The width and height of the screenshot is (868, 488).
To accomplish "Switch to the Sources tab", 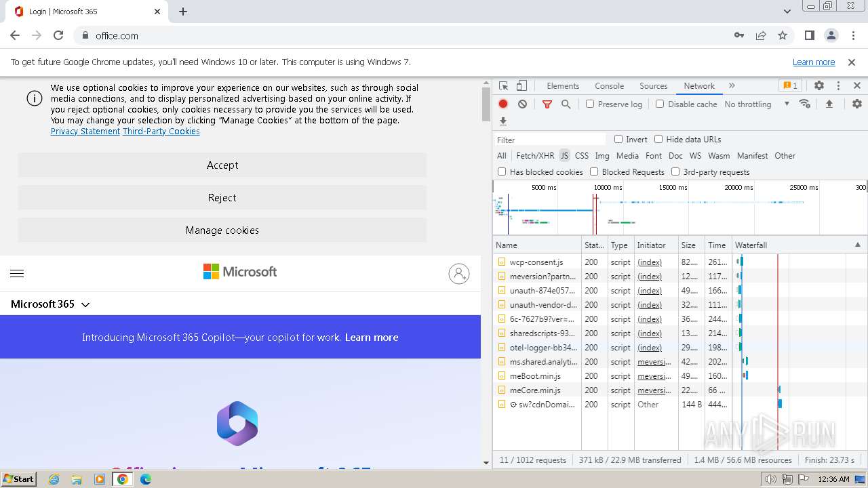I will tap(654, 86).
